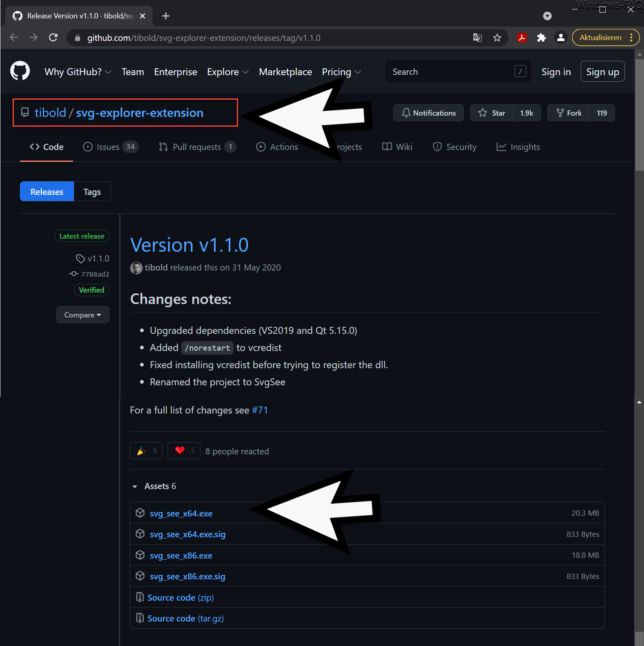Download Source code (zip)
Image resolution: width=644 pixels, height=646 pixels.
pos(180,598)
